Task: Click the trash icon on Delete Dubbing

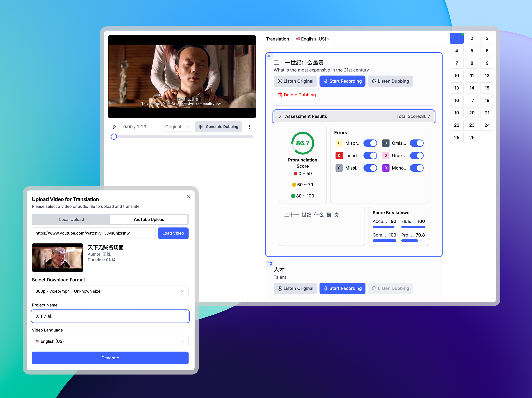Action: click(x=280, y=95)
